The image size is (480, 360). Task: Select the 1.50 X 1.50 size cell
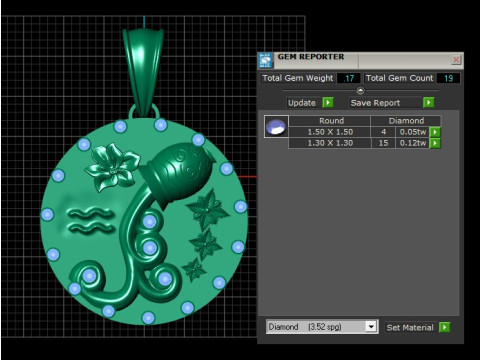(x=330, y=132)
